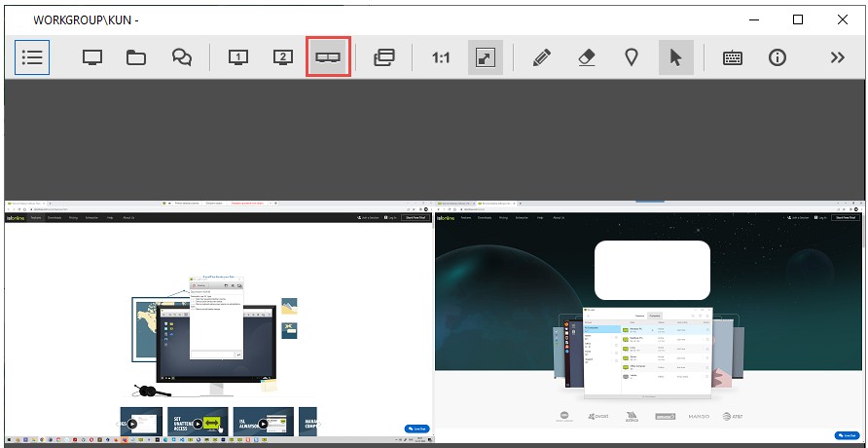Image resolution: width=868 pixels, height=448 pixels.
Task: Toggle fit-to-window scaling icon
Action: pyautogui.click(x=486, y=57)
